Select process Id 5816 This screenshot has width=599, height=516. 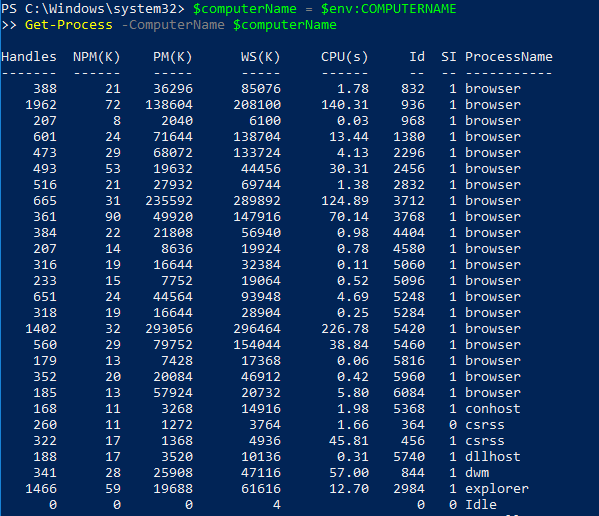coord(409,361)
